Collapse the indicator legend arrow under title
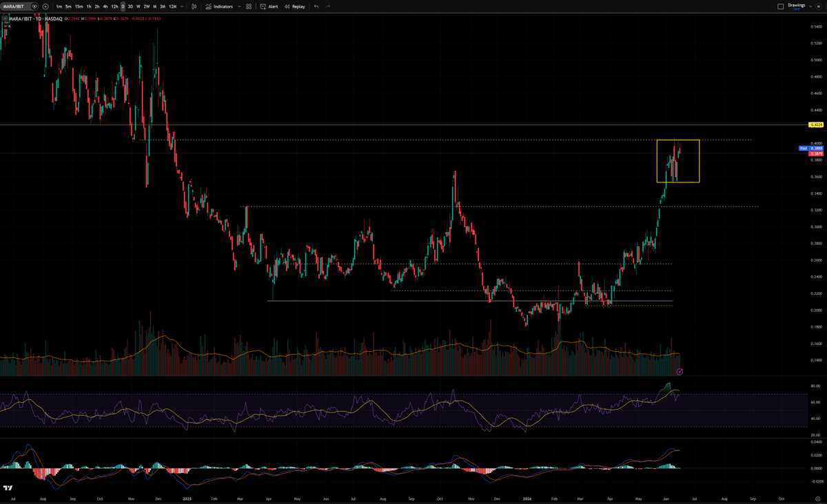 (x=8, y=26)
